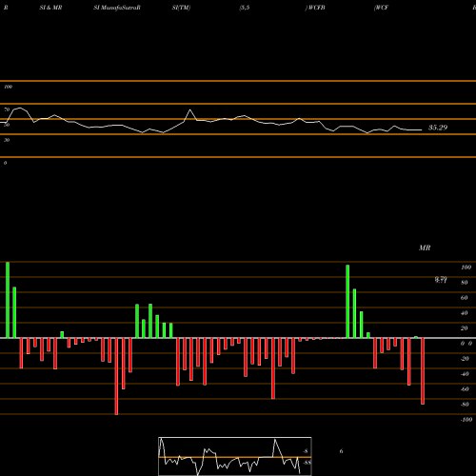Screen dimensions: 476x476
Task: Select the longest red MR bar reaching -100
Action: (116, 376)
